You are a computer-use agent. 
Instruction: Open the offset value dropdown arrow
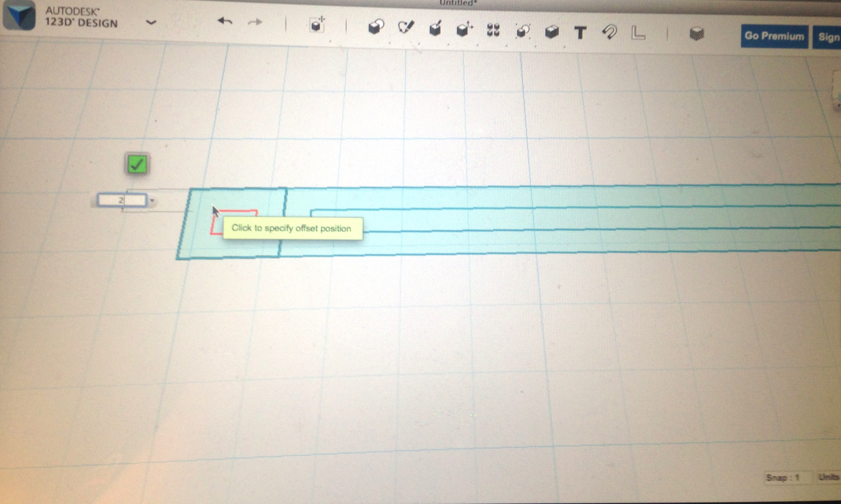(x=152, y=201)
